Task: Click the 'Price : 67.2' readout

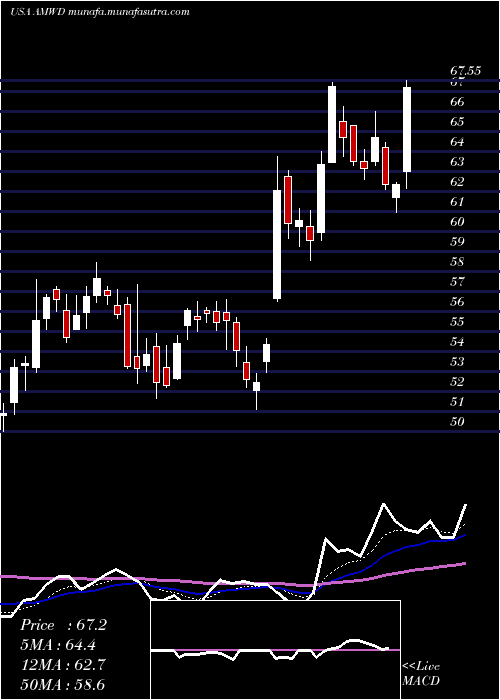Action: [63, 625]
